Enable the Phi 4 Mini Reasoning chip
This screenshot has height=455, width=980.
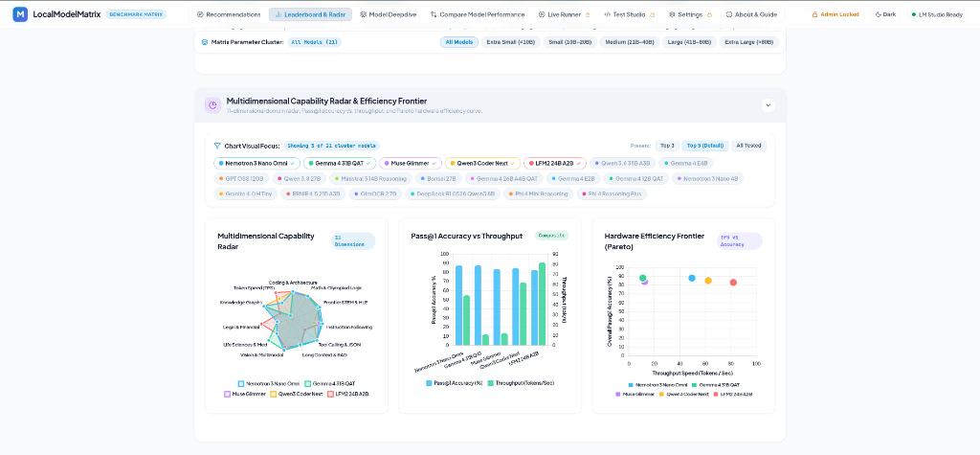(539, 194)
